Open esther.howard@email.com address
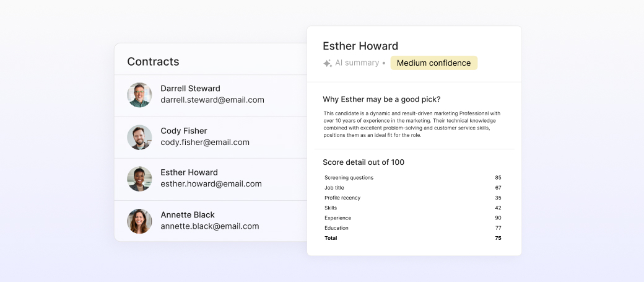The width and height of the screenshot is (644, 282). coord(211,183)
